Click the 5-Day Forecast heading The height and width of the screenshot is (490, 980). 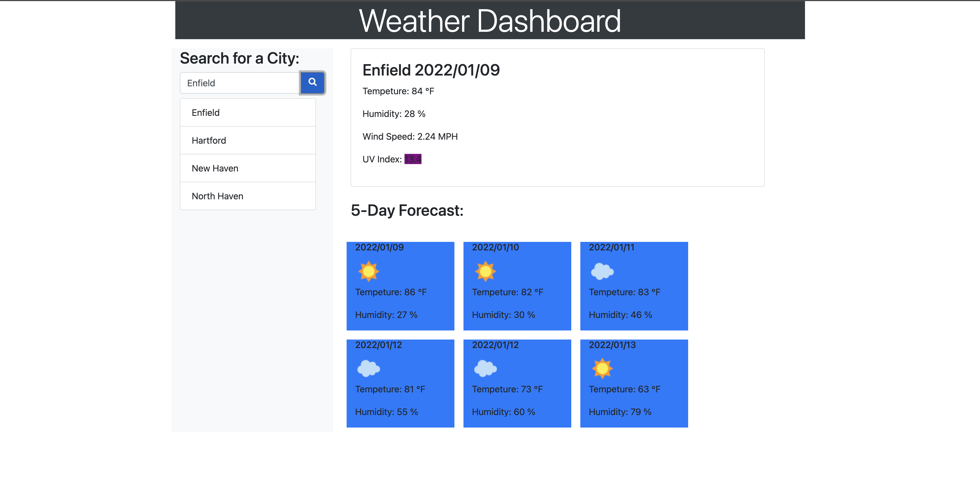coord(407,211)
